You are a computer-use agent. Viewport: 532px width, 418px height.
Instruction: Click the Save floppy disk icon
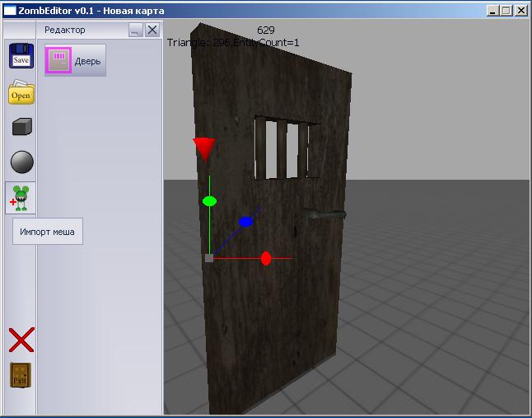(21, 56)
